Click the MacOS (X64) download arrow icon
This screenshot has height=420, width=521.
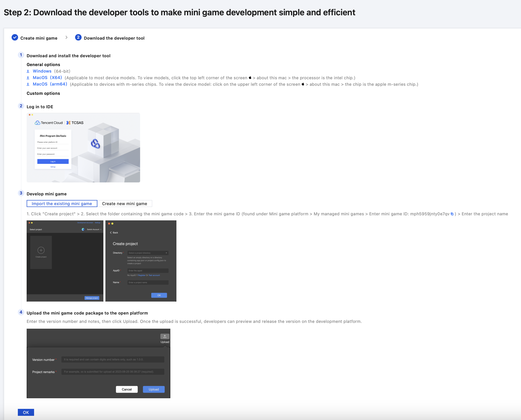click(x=28, y=78)
